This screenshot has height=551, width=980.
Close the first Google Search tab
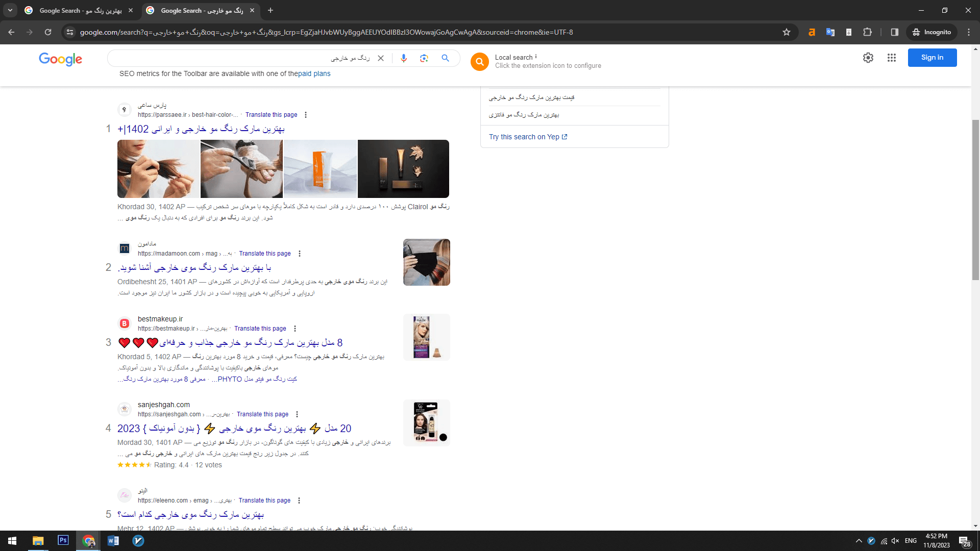click(131, 10)
